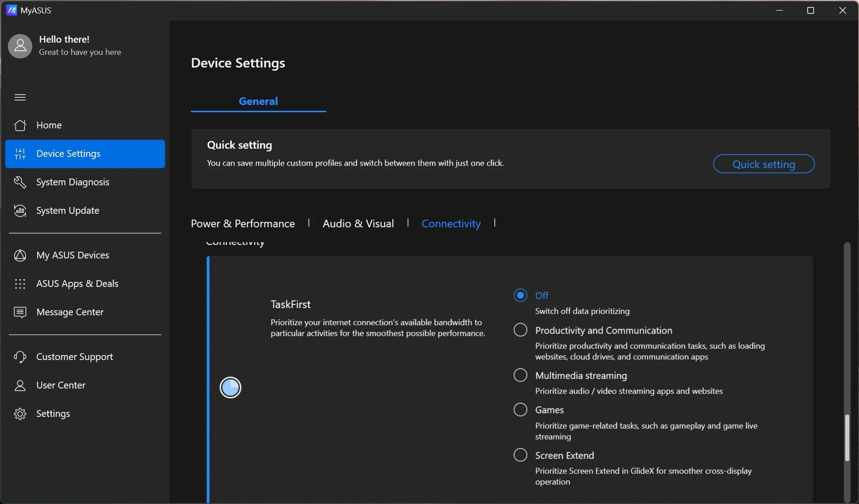Open the General tab
This screenshot has width=859, height=504.
[258, 102]
